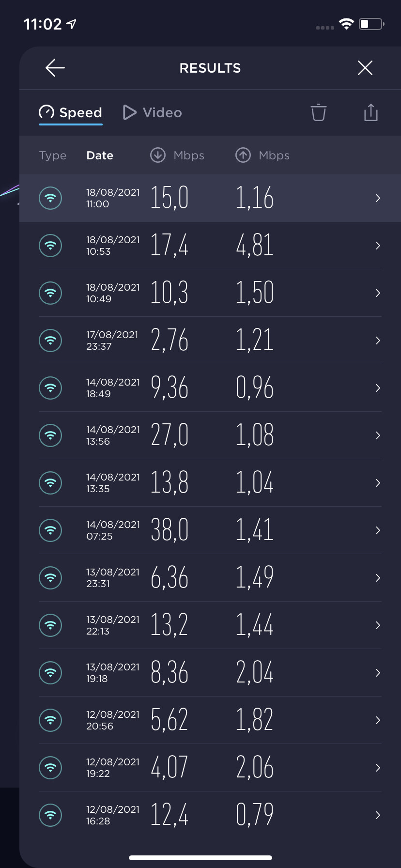Switch to the Speed tab

click(71, 113)
